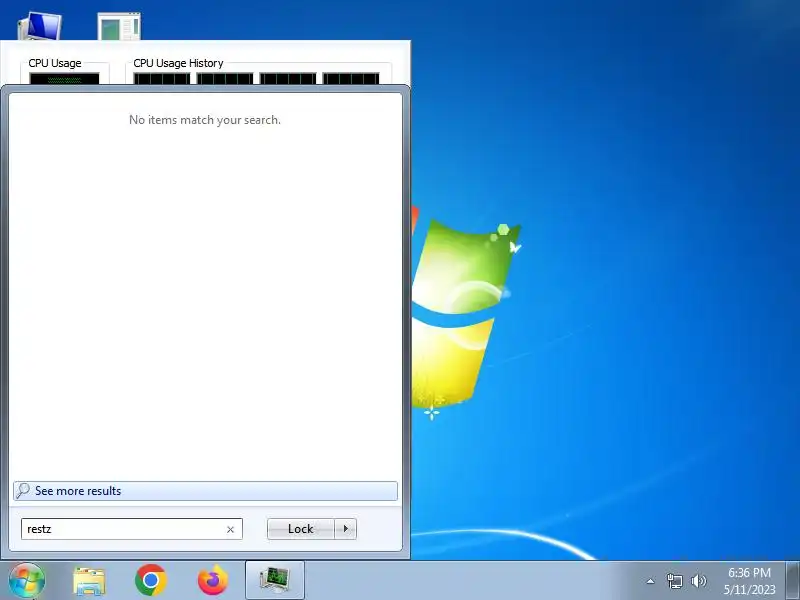Screen dimensions: 800x600
Task: Select the "No items match your search." text
Action: 205,120
